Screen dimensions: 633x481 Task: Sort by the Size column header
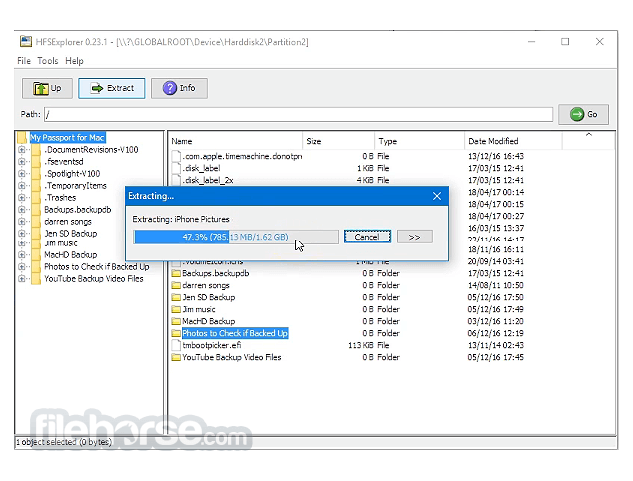[338, 141]
